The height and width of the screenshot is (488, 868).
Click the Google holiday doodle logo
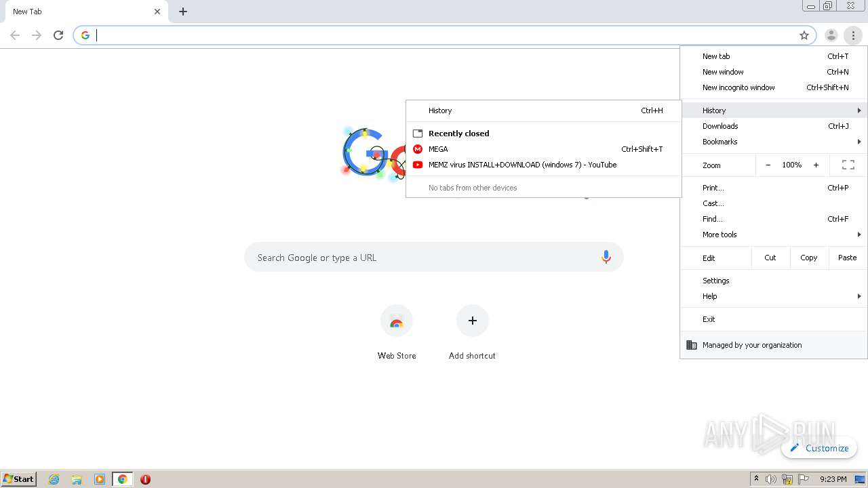[x=374, y=154]
